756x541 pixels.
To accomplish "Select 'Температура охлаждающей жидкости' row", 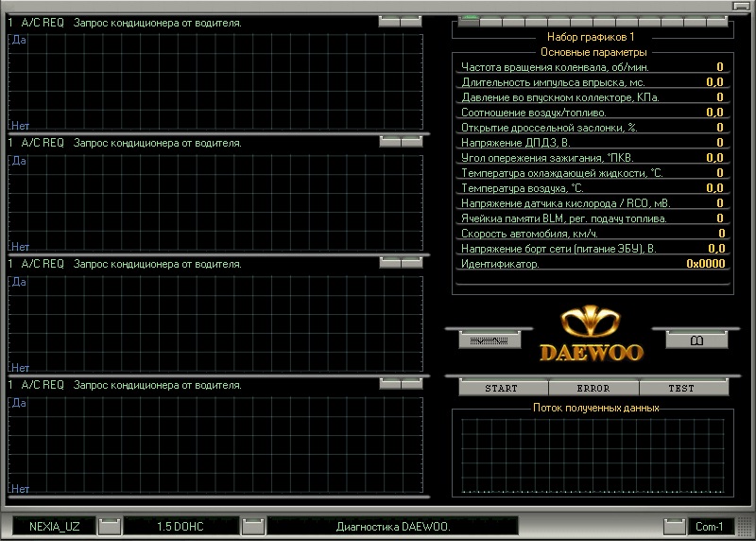I will 593,173.
